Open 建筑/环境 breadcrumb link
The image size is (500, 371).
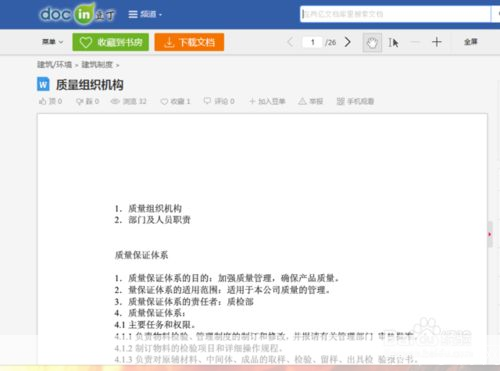54,65
